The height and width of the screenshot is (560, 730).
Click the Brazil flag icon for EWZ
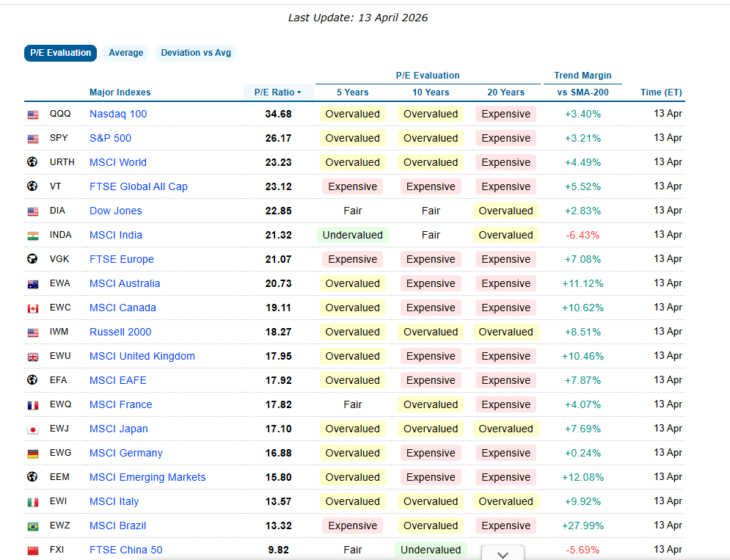pyautogui.click(x=32, y=526)
